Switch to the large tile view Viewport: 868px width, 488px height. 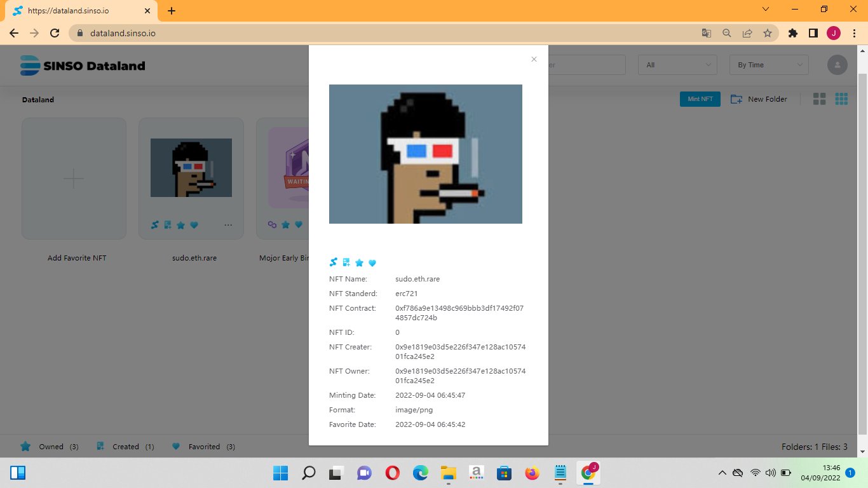820,99
